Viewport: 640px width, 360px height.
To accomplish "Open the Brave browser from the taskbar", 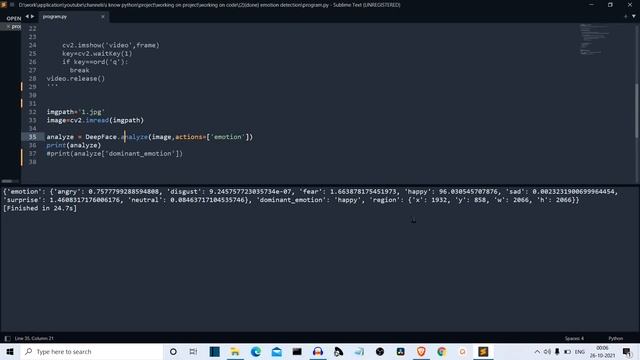I will tap(421, 351).
